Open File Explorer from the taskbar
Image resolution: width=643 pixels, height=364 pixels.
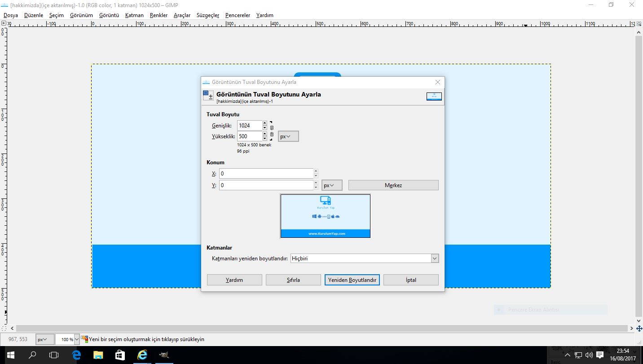click(98, 355)
